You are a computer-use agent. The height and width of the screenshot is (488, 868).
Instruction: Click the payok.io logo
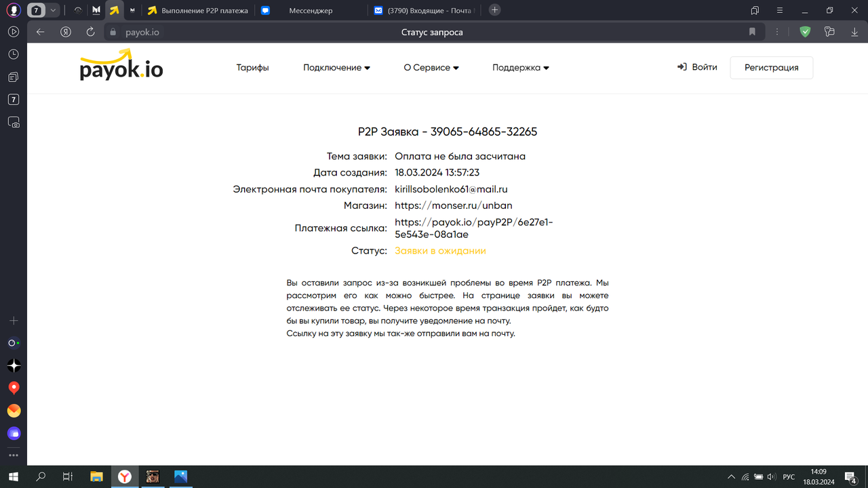(121, 66)
